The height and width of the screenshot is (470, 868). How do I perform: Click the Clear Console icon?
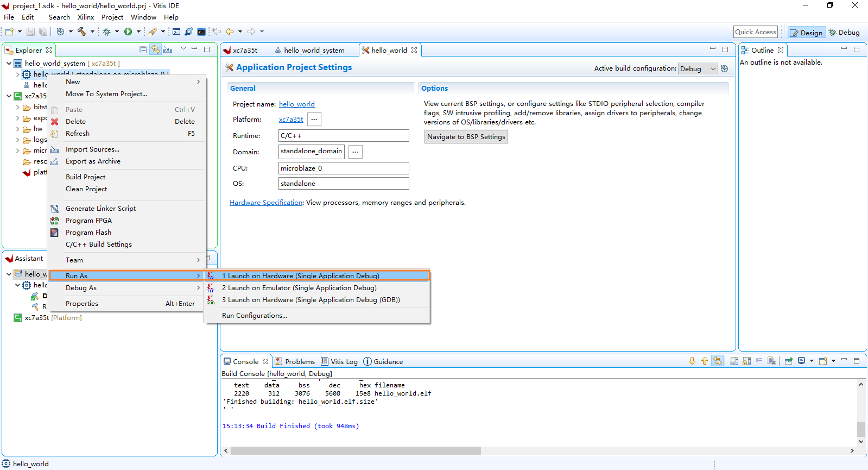771,361
